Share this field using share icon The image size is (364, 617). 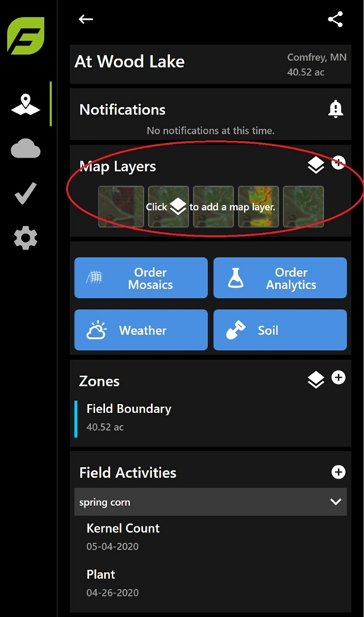point(335,19)
